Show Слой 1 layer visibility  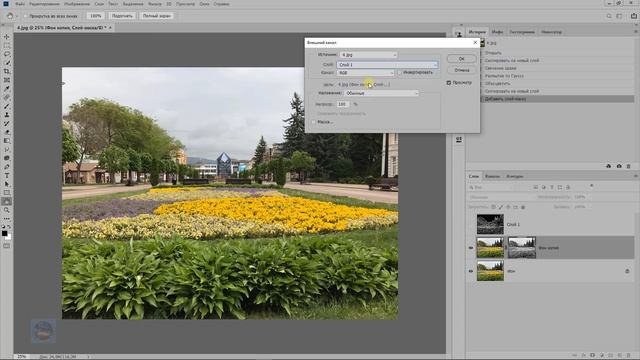471,224
